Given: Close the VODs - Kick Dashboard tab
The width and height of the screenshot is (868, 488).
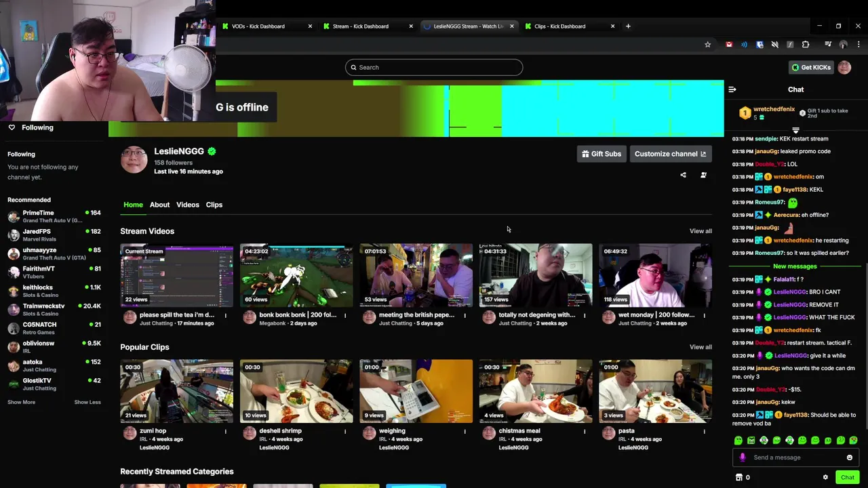Looking at the screenshot, I should 310,26.
